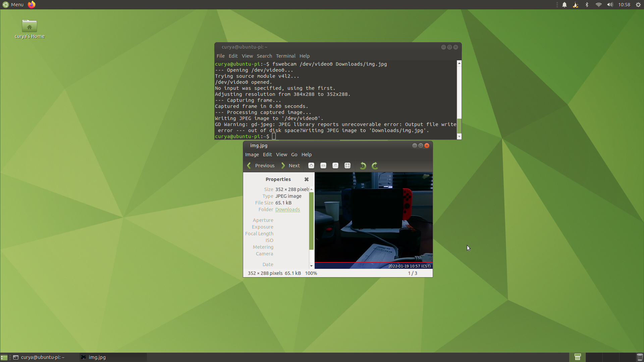Viewport: 644px width, 362px height.
Task: Rotate image counterclockwise
Action: 363,166
